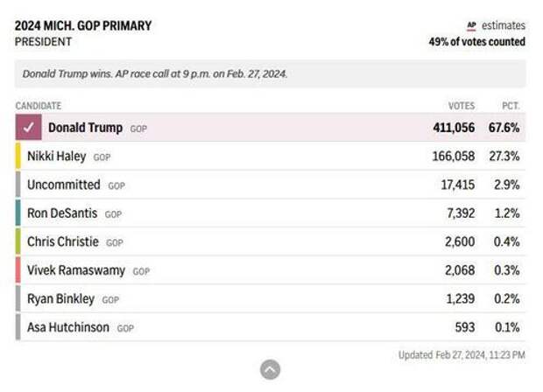Click the race call notice banner

tap(270, 74)
